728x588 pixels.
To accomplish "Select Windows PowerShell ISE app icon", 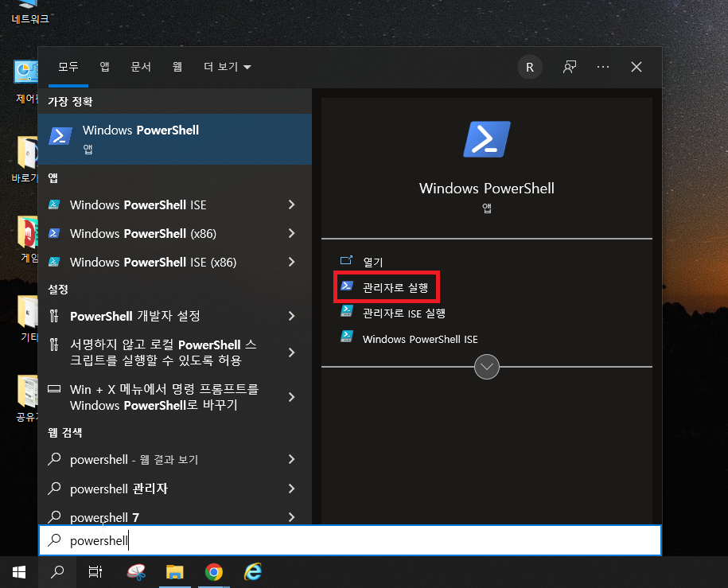I will point(54,204).
